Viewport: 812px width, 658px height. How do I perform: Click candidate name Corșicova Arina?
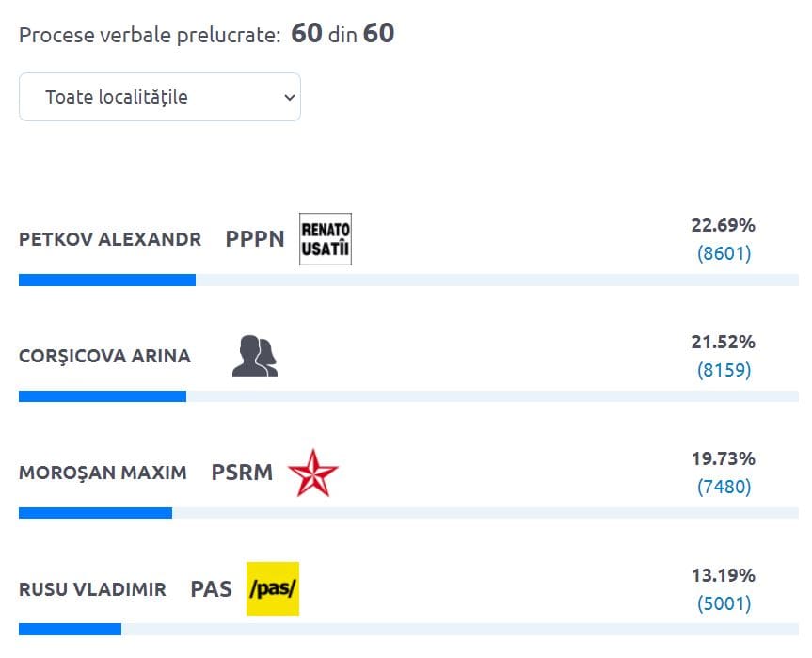[104, 357]
